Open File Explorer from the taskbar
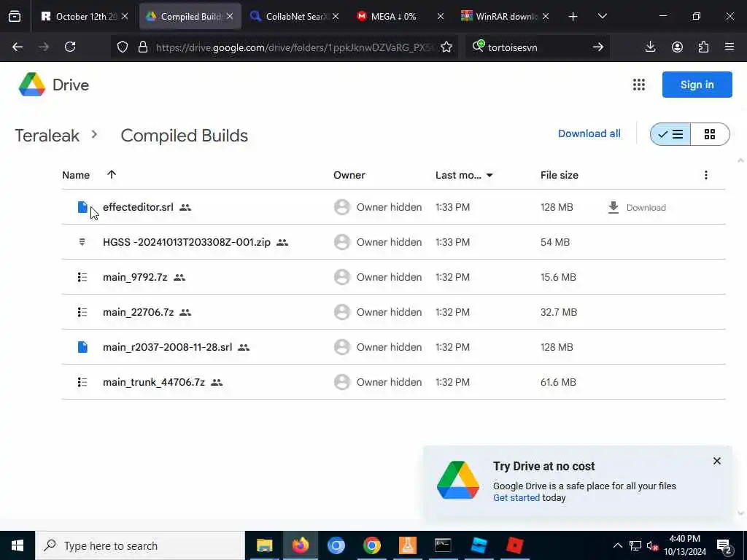 click(264, 545)
